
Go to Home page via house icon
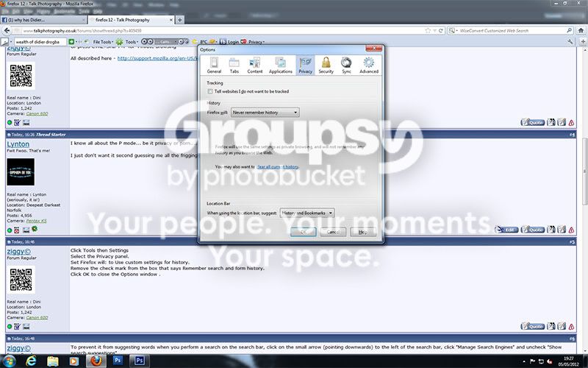pyautogui.click(x=581, y=30)
